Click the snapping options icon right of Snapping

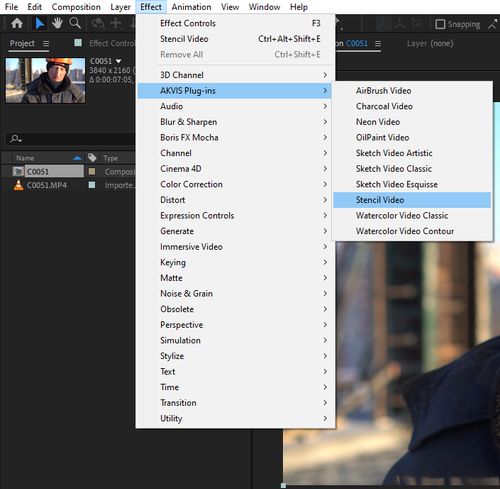click(x=492, y=24)
